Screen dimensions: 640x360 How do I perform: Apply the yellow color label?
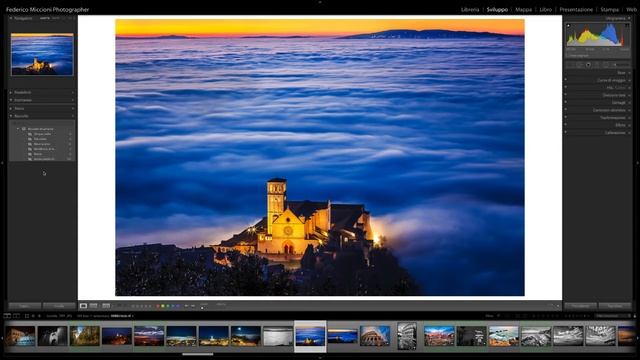[x=162, y=306]
